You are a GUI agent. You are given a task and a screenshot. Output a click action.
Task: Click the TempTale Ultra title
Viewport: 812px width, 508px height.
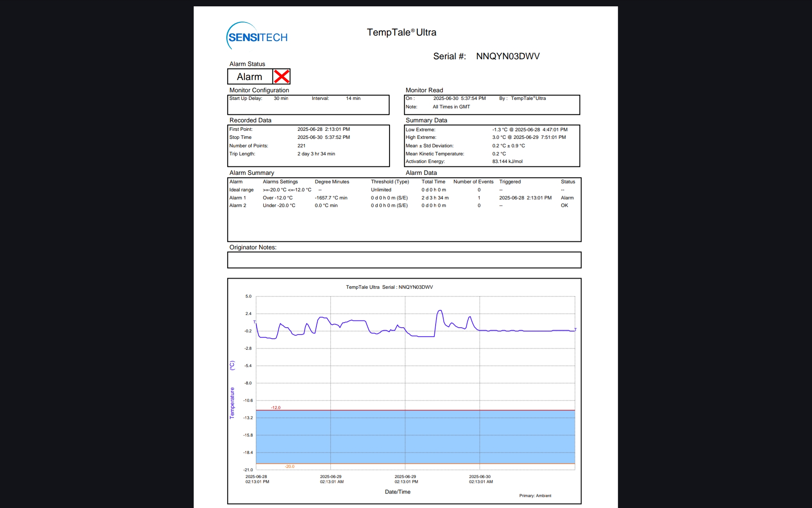401,33
